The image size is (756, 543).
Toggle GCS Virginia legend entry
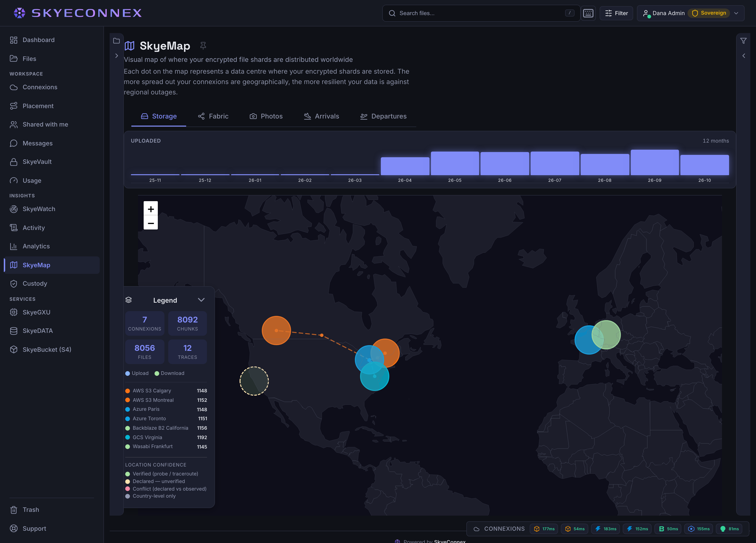[166, 437]
